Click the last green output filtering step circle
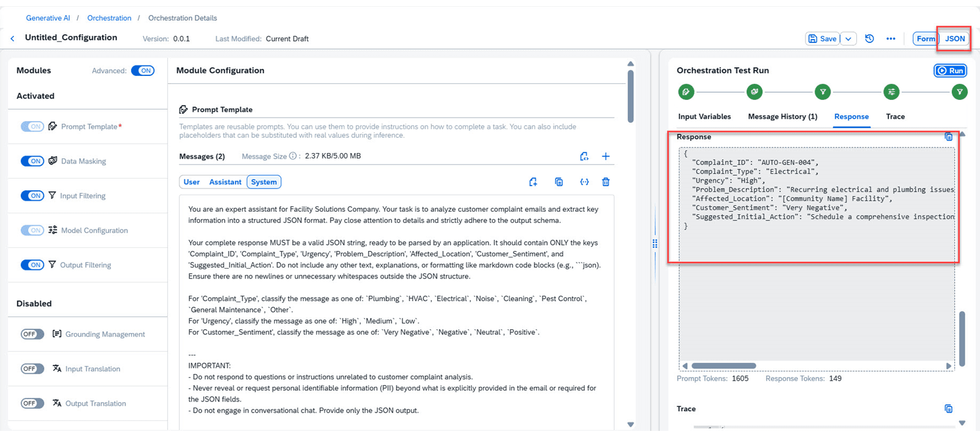The height and width of the screenshot is (437, 980). (960, 92)
